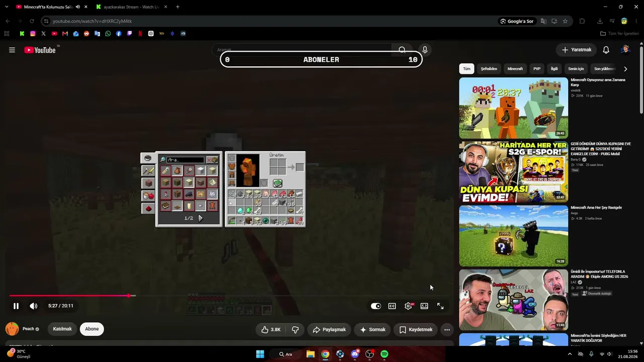Translate this page icon in address bar
This screenshot has width=644, height=362.
click(543, 21)
